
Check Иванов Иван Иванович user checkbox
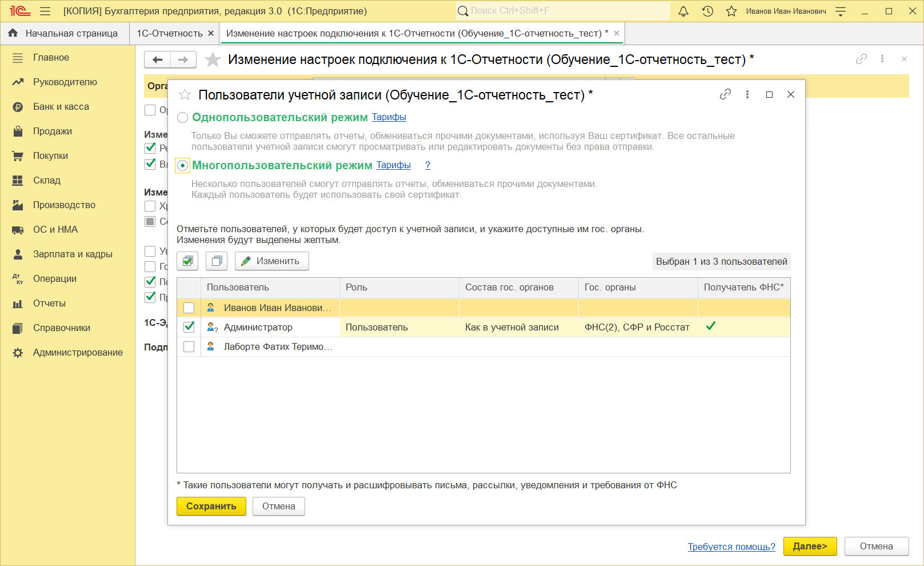pyautogui.click(x=189, y=308)
